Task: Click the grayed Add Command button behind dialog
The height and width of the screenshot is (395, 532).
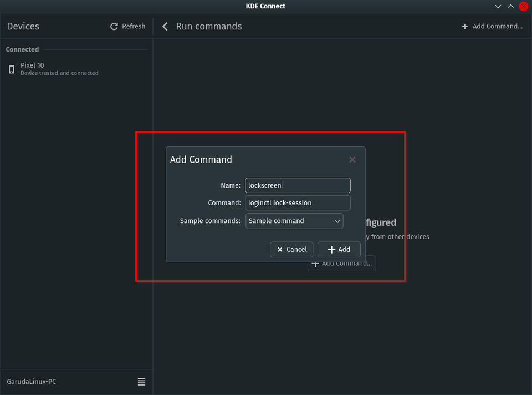Action: [341, 264]
